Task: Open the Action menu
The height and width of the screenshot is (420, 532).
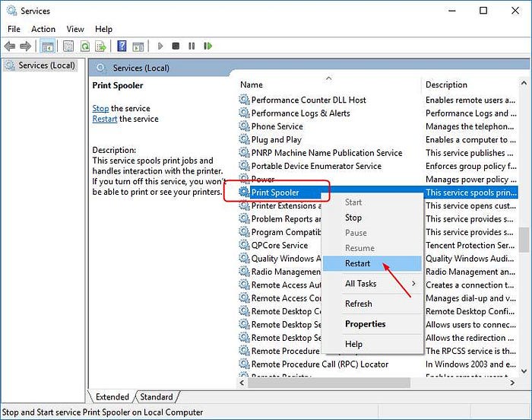Action: pyautogui.click(x=43, y=29)
